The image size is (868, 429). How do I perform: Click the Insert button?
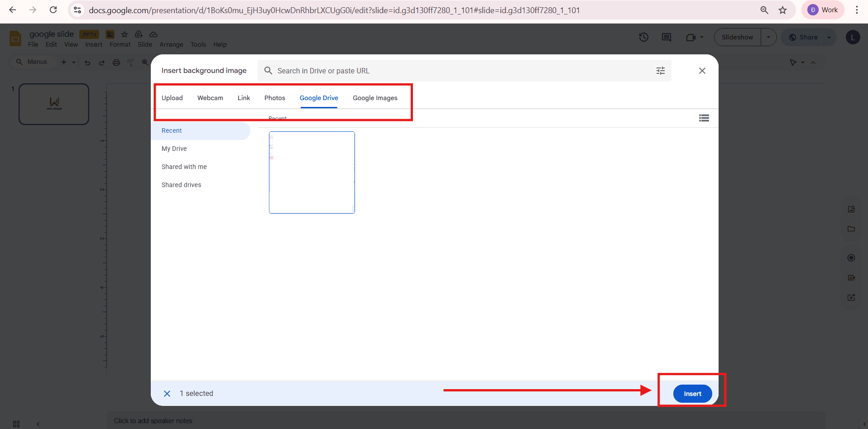[x=692, y=393]
